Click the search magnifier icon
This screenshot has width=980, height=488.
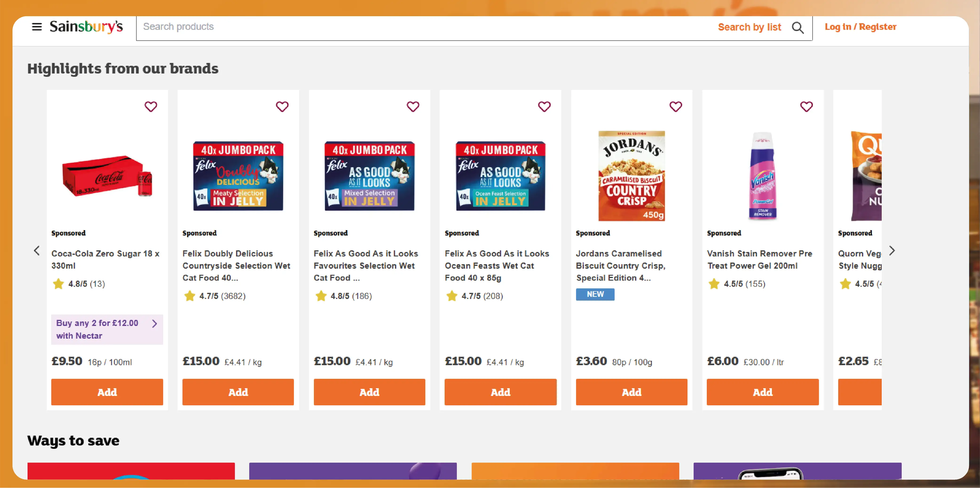click(x=797, y=28)
